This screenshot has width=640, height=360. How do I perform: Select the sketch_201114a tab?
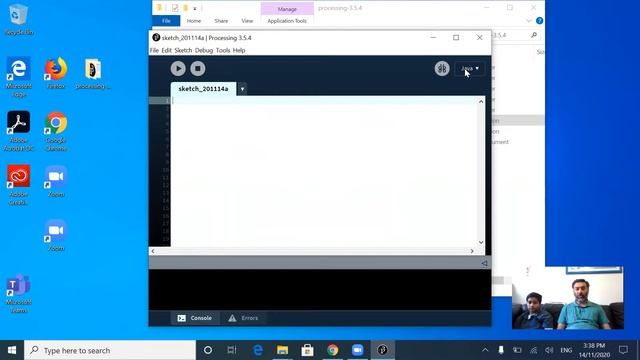[x=203, y=89]
